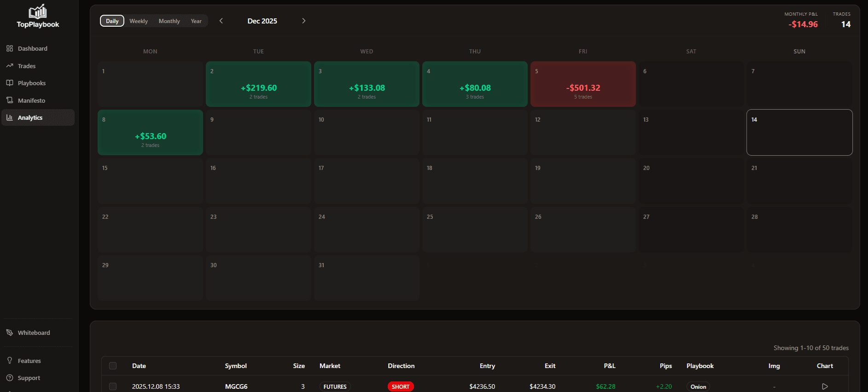
Task: Sort trades by Date column
Action: [139, 366]
